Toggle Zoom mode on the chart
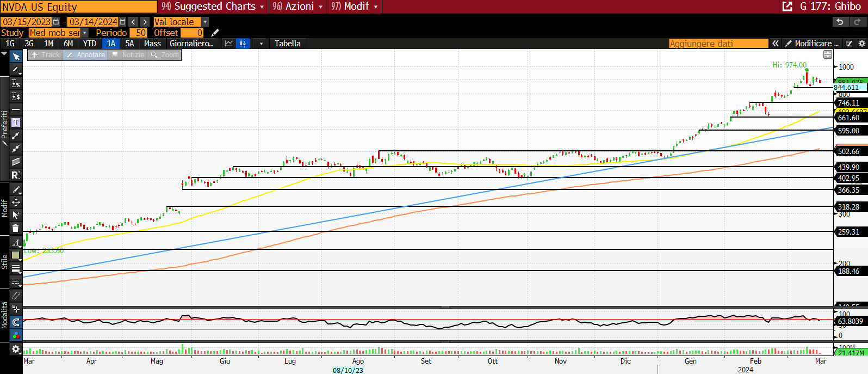This screenshot has width=868, height=374. [x=165, y=55]
